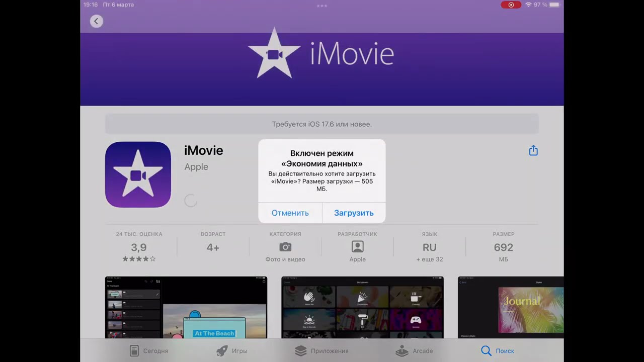This screenshot has width=644, height=362.
Task: Tap the four-star rating stars
Action: 139,259
